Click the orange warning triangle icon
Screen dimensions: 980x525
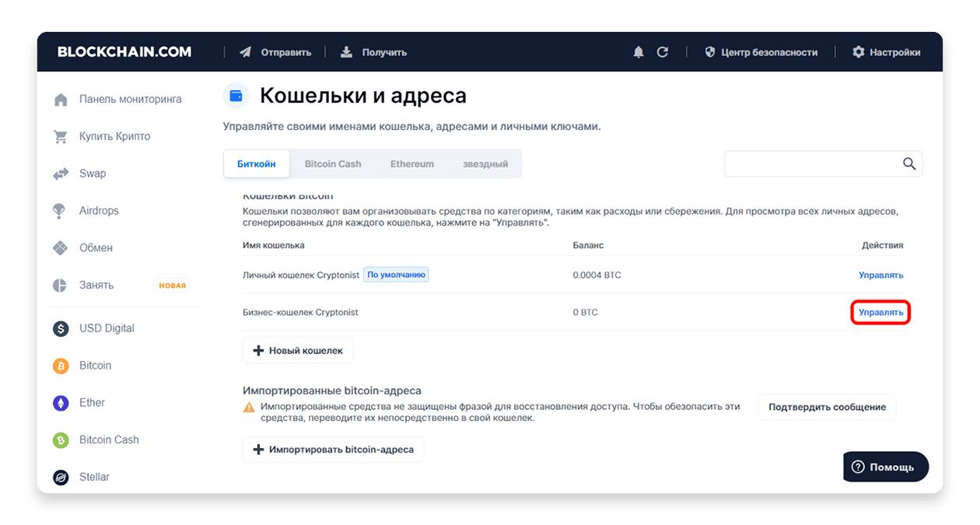pyautogui.click(x=249, y=407)
